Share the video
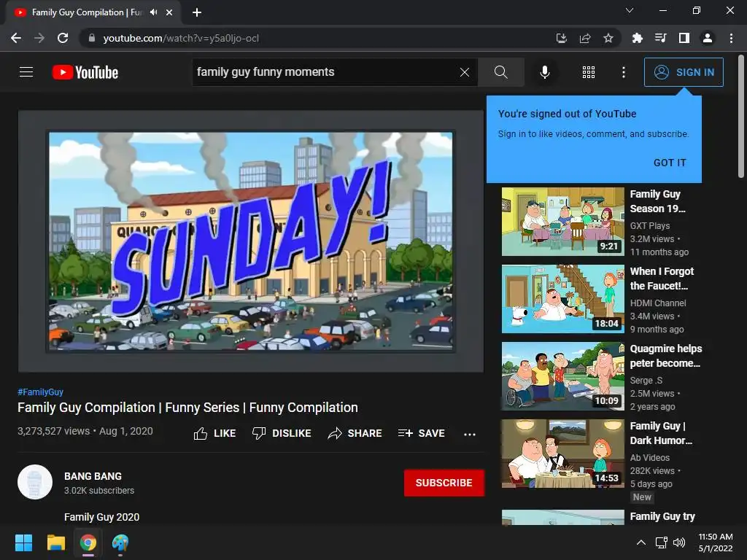The width and height of the screenshot is (747, 560). pyautogui.click(x=355, y=433)
